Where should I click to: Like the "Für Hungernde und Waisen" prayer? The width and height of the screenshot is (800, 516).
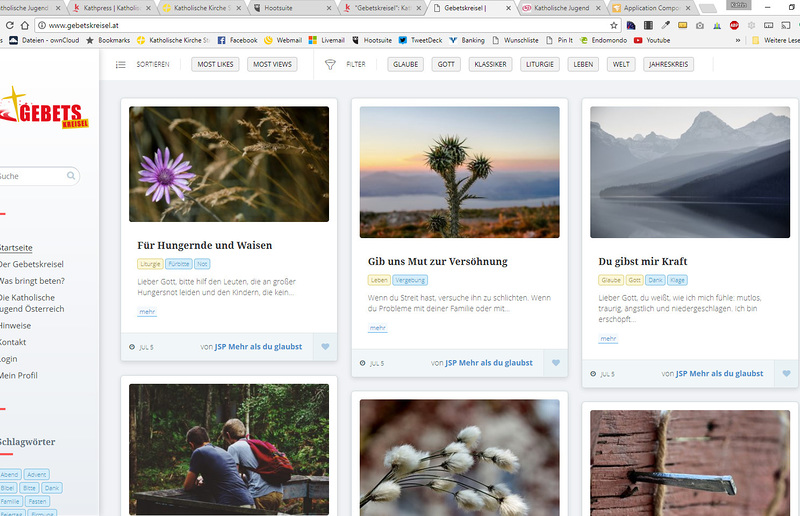click(x=325, y=348)
